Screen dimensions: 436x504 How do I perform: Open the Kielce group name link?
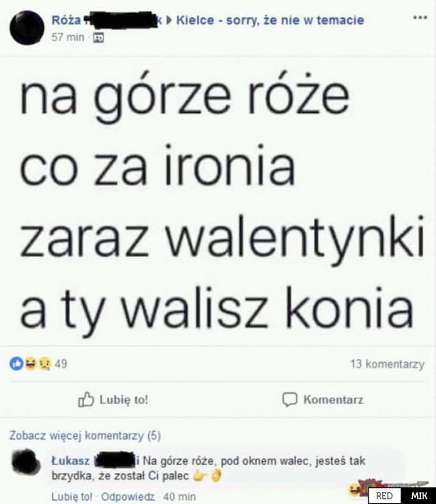[270, 21]
